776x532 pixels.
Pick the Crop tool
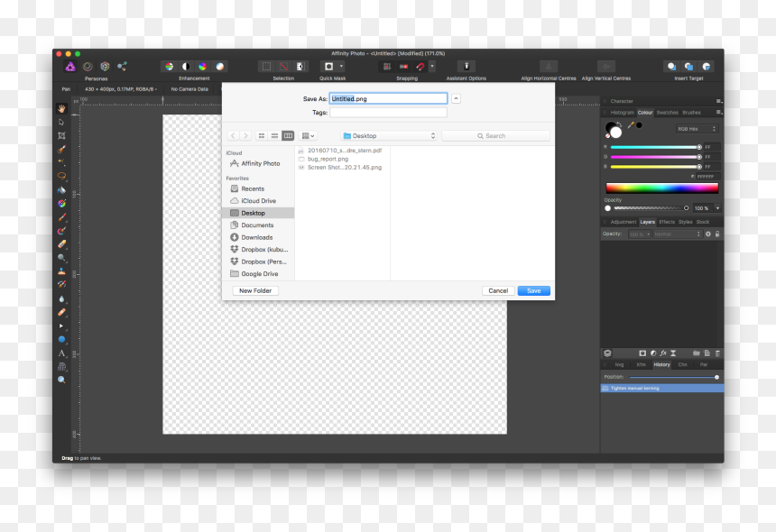click(61, 135)
